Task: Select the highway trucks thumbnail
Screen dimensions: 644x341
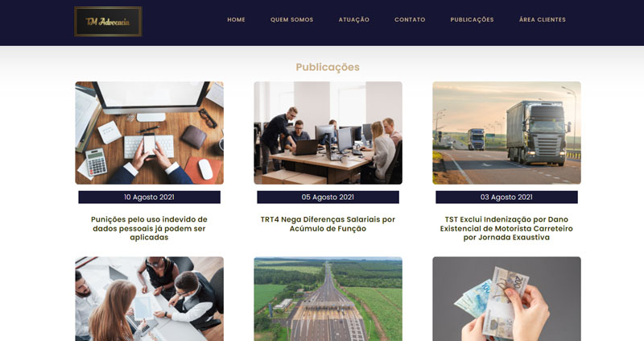Action: (x=507, y=133)
